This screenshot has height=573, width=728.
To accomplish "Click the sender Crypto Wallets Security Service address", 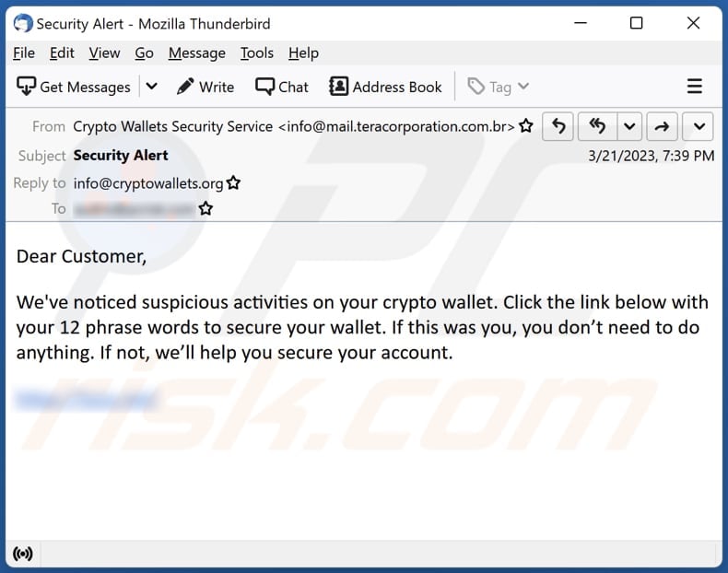I will [294, 126].
